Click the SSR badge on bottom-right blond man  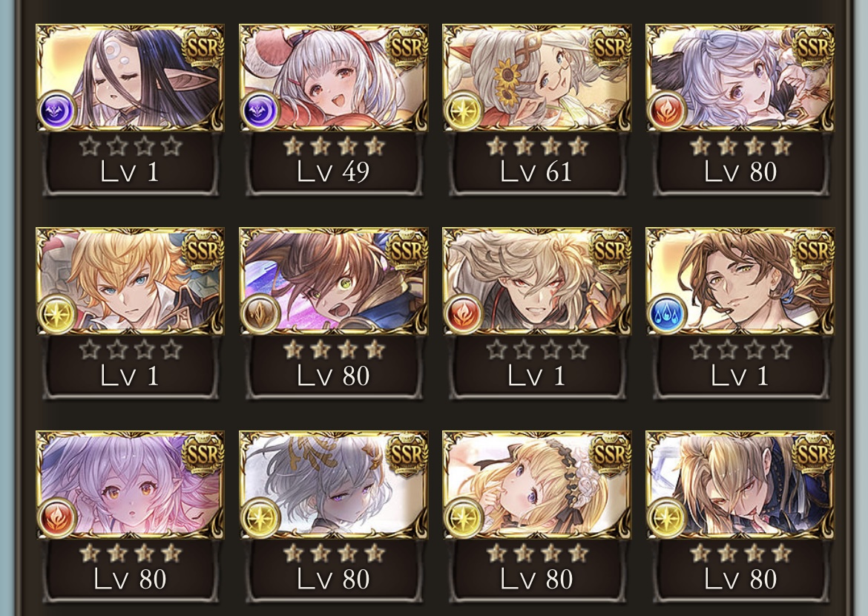pyautogui.click(x=813, y=455)
